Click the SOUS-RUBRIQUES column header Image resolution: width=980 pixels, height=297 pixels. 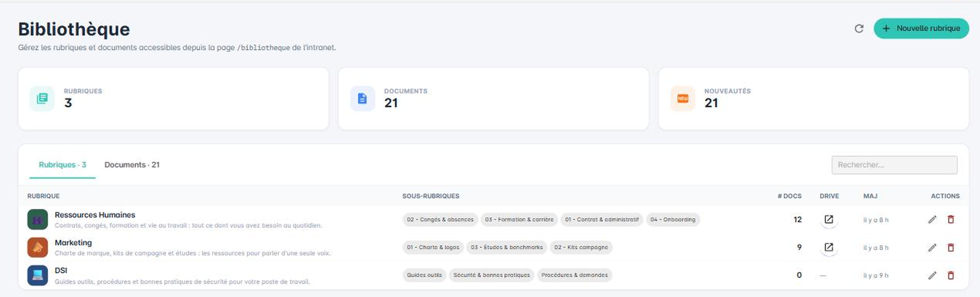coord(430,196)
